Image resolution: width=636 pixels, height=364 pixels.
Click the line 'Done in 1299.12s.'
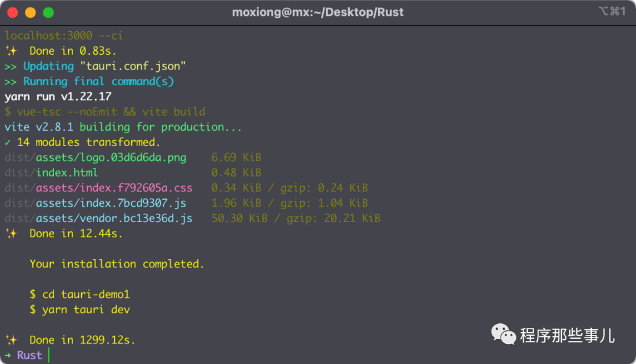(x=82, y=340)
